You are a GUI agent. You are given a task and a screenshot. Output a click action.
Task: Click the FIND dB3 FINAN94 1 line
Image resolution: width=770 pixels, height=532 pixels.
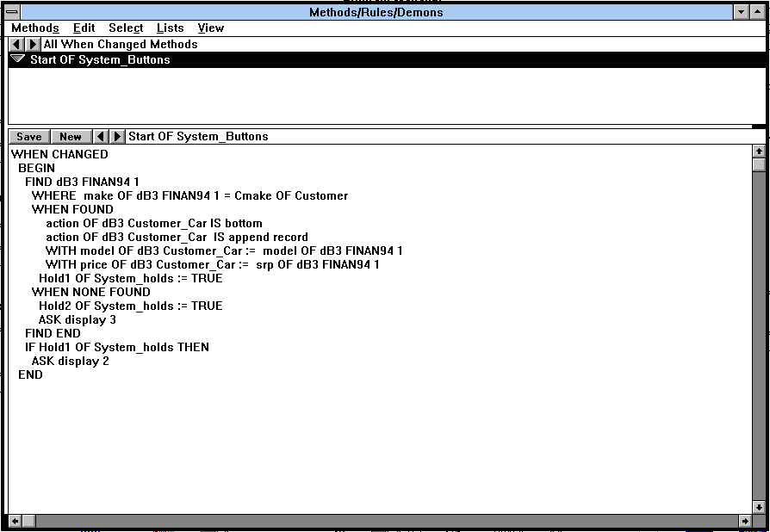[82, 182]
